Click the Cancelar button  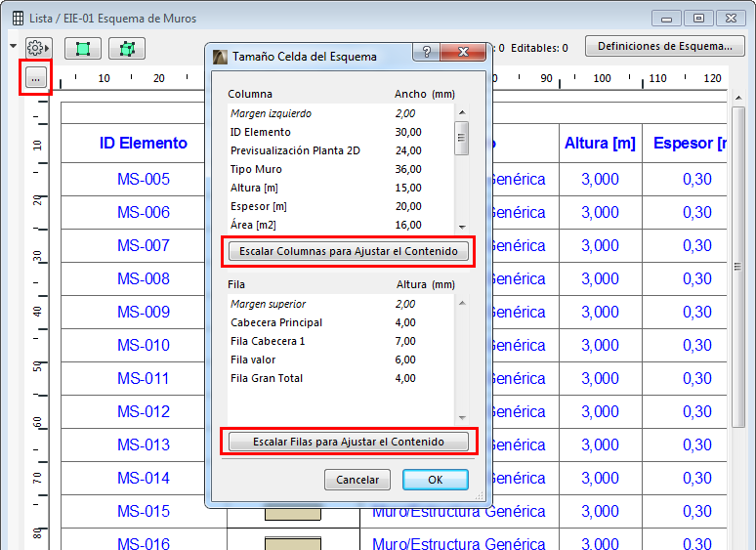coord(357,480)
